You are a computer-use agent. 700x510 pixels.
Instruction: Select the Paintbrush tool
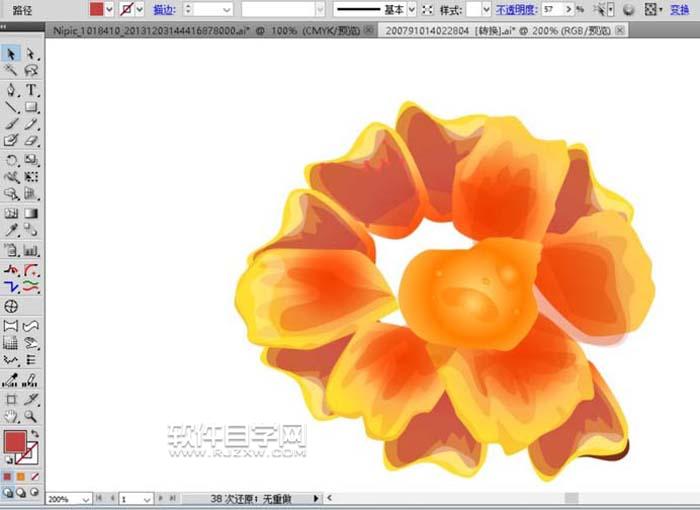pyautogui.click(x=11, y=124)
